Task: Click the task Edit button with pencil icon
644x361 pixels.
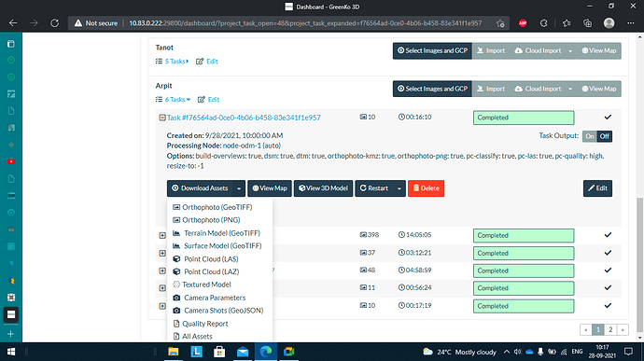Action: click(x=597, y=188)
